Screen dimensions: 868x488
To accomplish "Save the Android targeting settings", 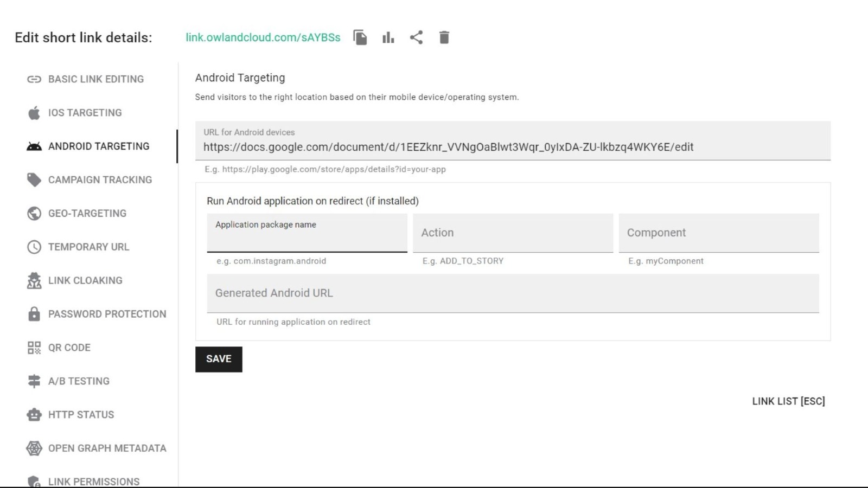I will (219, 359).
